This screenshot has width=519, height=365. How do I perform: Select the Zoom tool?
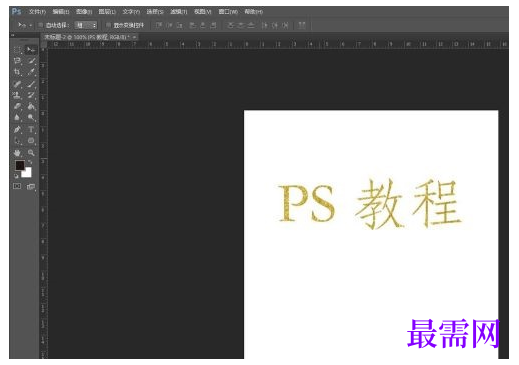click(31, 153)
